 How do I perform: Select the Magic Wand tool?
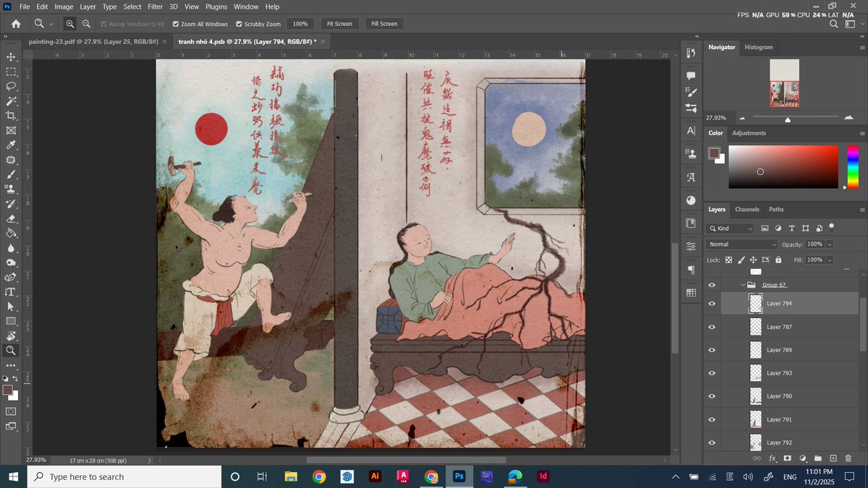[x=11, y=101]
